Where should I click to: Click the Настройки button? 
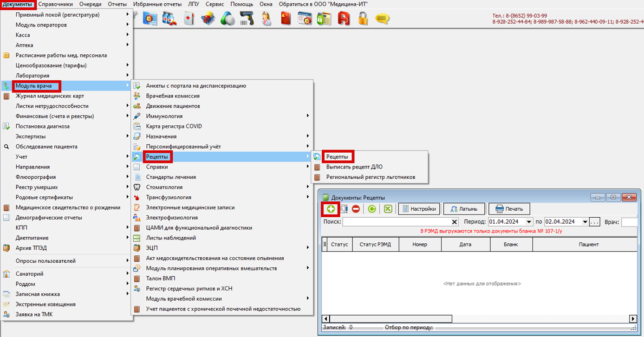point(418,209)
